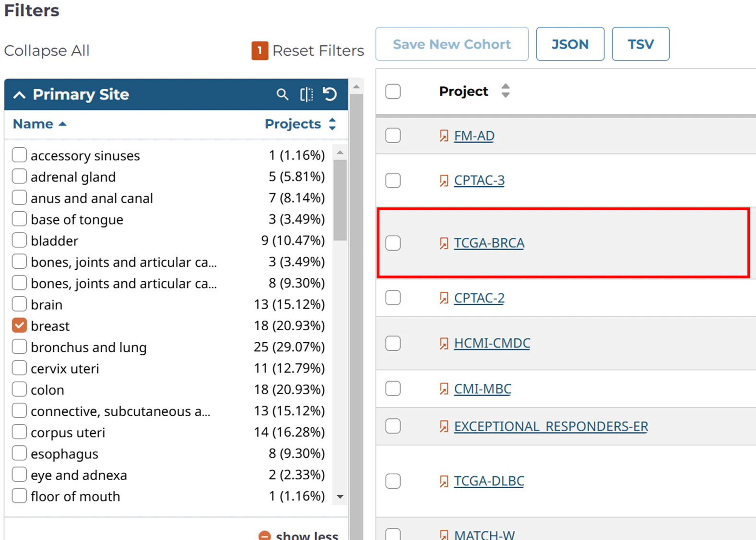
Task: Select the brain filter checkbox
Action: point(19,304)
